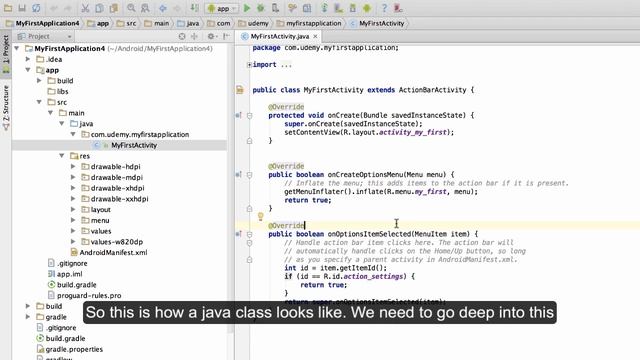
Task: Click the yellow light bulb intention icon
Action: [260, 216]
